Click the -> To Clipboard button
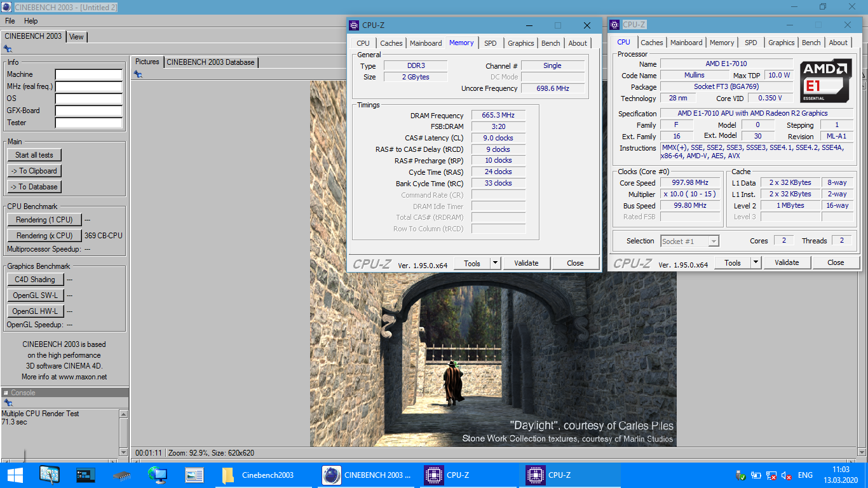 pos(34,171)
